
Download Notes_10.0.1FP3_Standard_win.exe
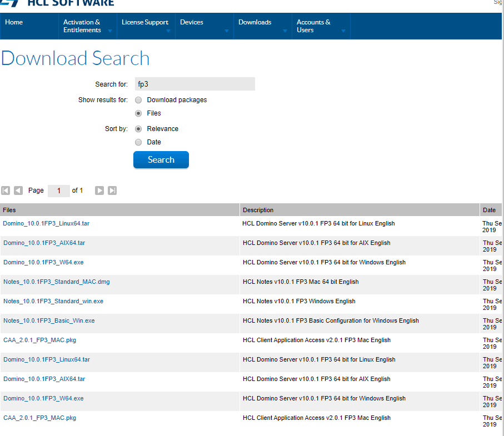(x=53, y=301)
